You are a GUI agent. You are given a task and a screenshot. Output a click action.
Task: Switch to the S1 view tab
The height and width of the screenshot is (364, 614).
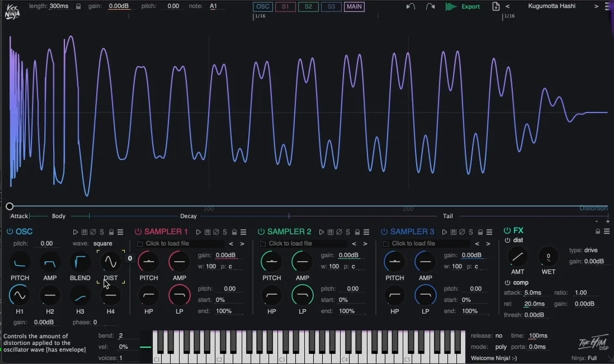pyautogui.click(x=286, y=7)
